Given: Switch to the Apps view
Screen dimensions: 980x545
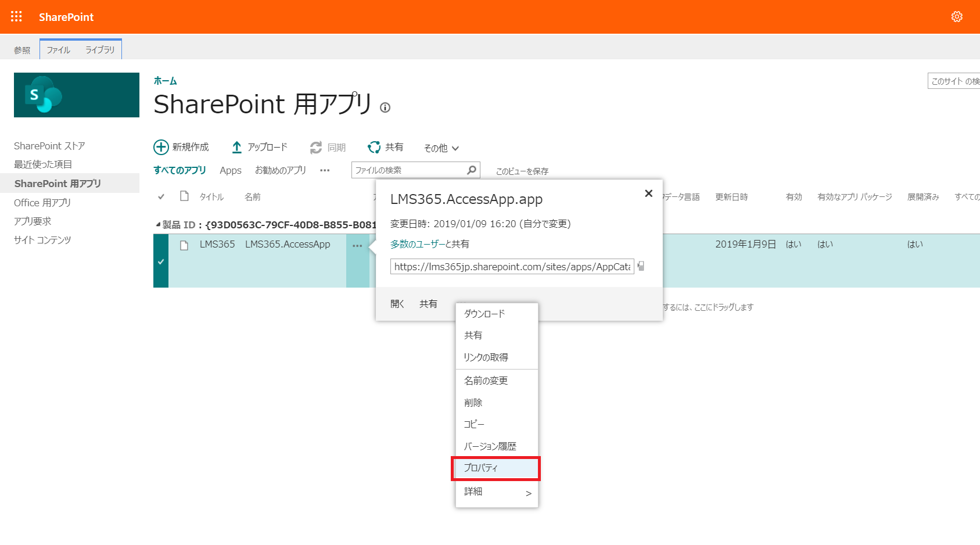Looking at the screenshot, I should click(x=231, y=170).
